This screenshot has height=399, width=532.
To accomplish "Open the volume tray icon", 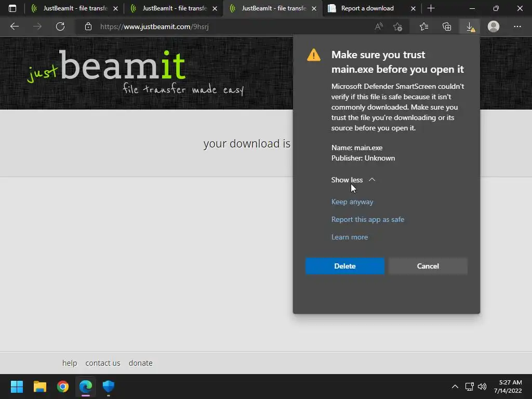I will point(482,387).
